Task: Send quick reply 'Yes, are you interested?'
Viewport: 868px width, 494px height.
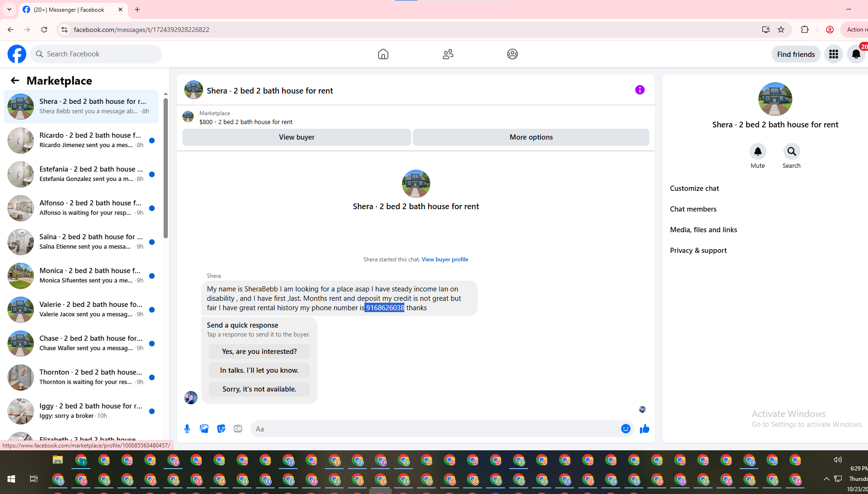Action: (259, 352)
